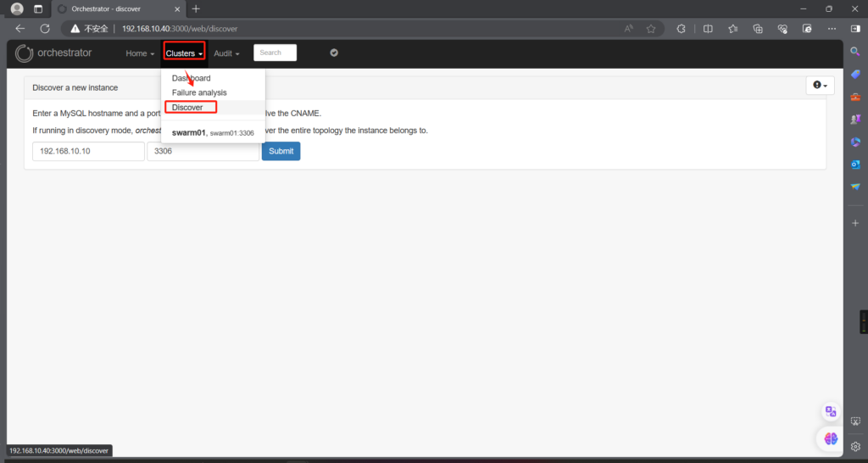Open the exclamation-mark dropdown at top right
This screenshot has width=868, height=463.
point(820,86)
